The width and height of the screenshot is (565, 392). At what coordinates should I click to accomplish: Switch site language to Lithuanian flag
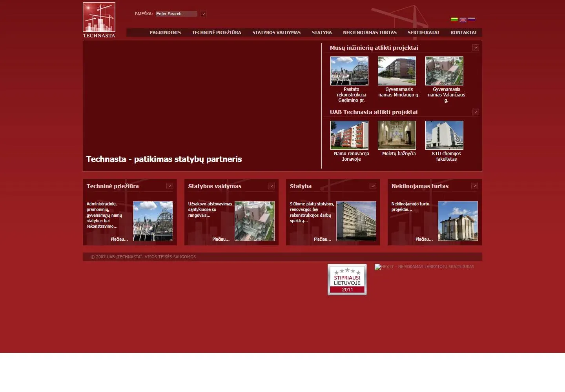click(x=454, y=19)
